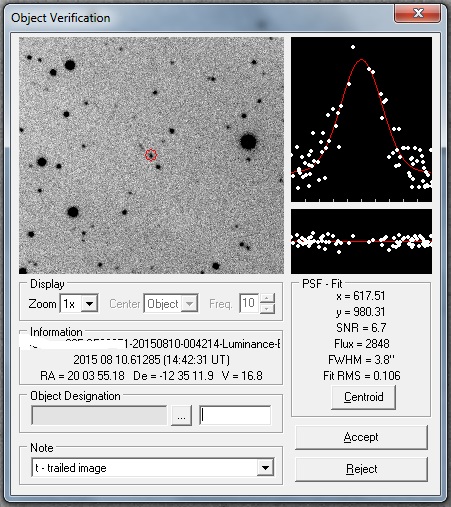Click the ellipsis browse designation button

tap(181, 416)
